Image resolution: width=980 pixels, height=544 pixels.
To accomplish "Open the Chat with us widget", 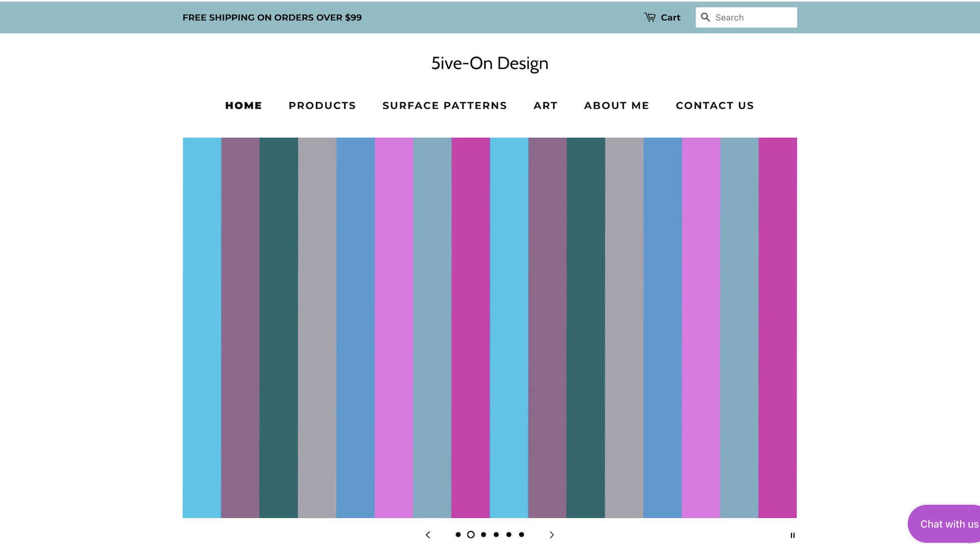I will (x=946, y=524).
